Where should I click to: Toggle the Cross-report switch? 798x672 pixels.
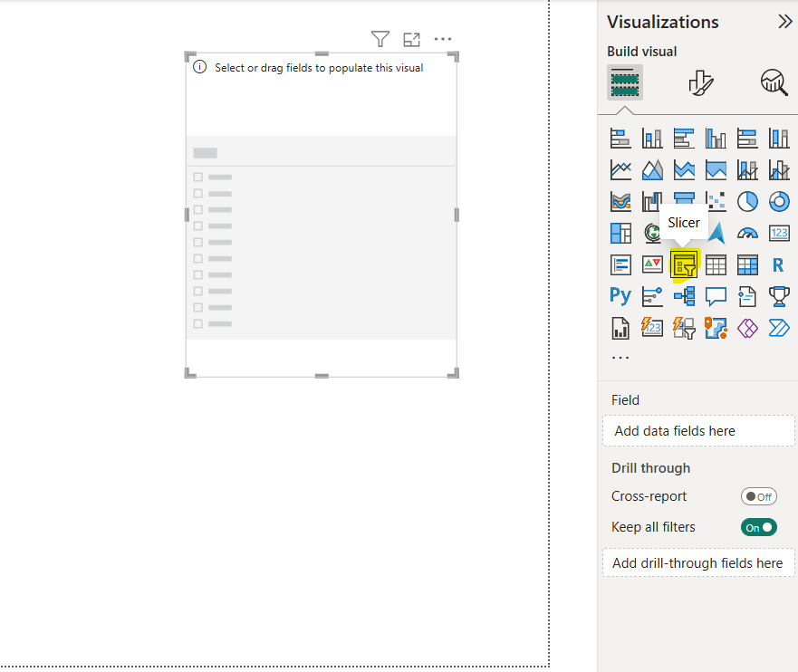click(x=759, y=496)
